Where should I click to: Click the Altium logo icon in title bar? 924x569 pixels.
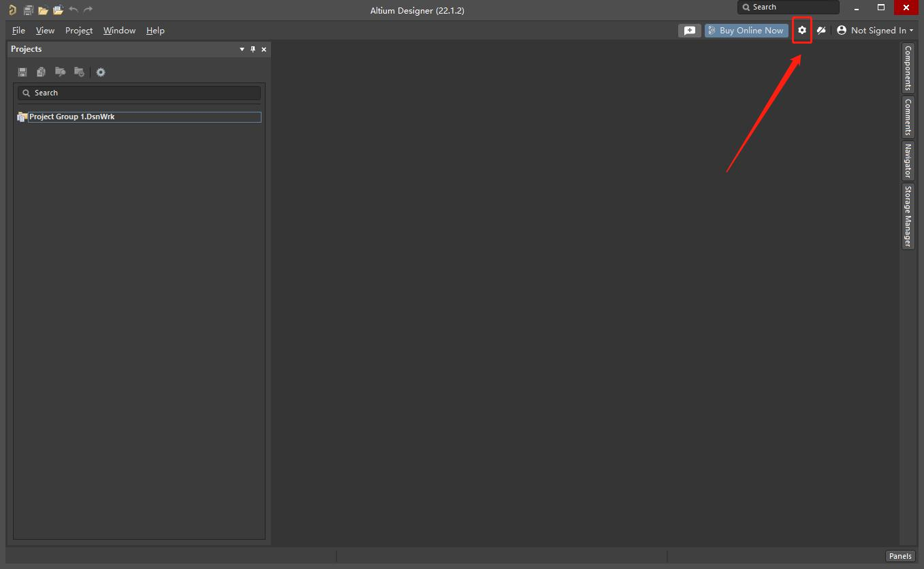click(x=12, y=10)
